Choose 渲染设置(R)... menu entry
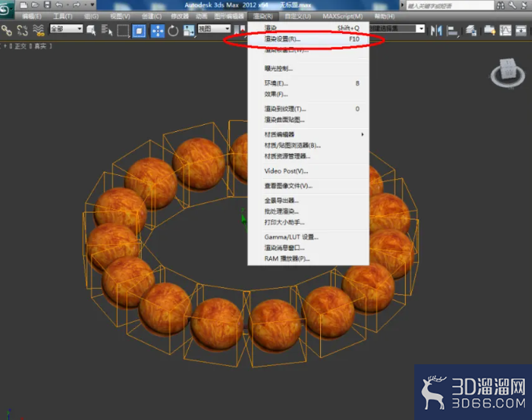532x420 pixels. 308,39
